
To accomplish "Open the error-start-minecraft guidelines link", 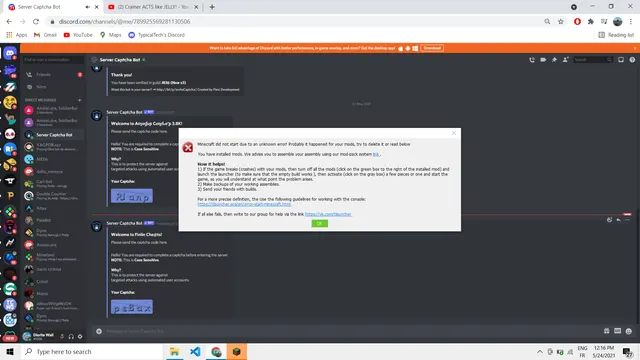I will pos(244,204).
